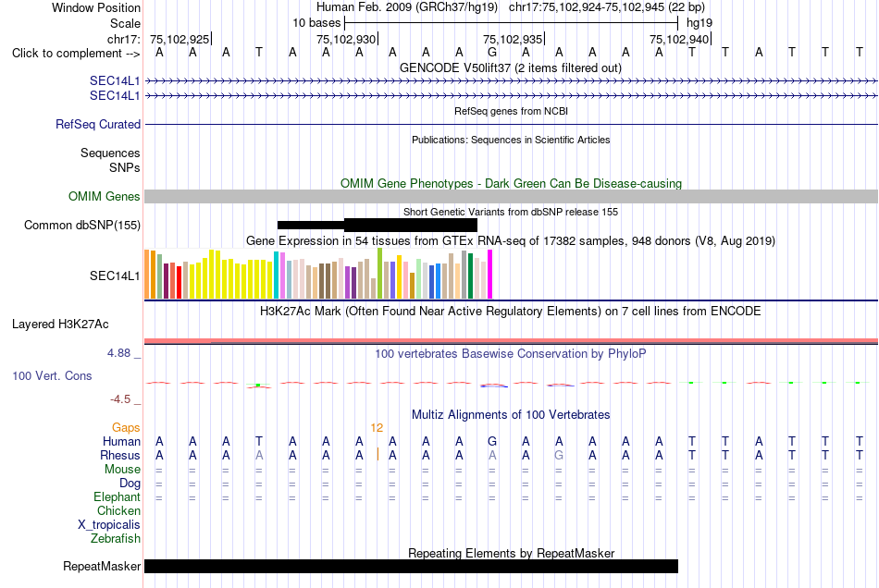Open 'Publications: Sequences in Scientific Articles' title

[x=511, y=140]
